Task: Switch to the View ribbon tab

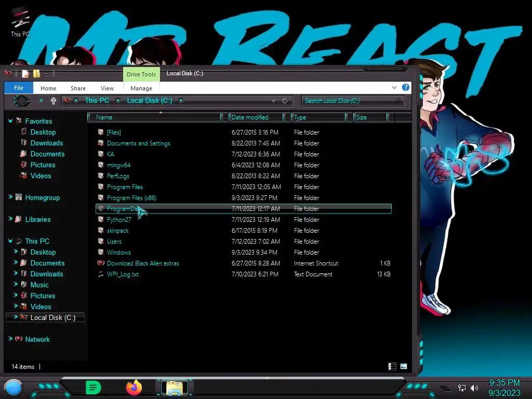Action: (107, 88)
